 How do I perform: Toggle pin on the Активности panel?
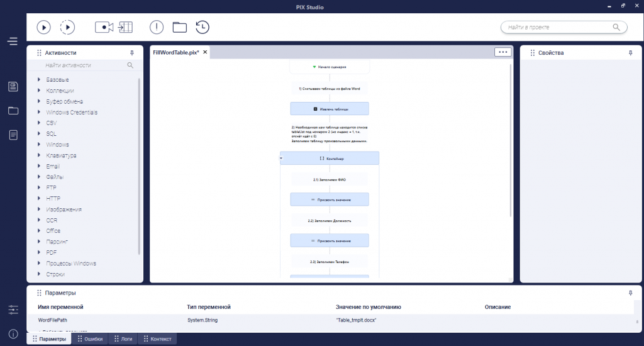pos(131,53)
